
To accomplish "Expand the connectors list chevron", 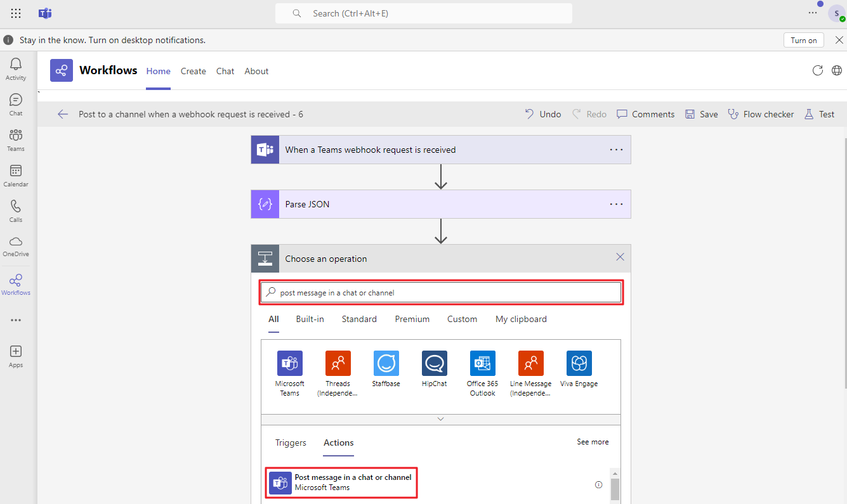I will [440, 419].
